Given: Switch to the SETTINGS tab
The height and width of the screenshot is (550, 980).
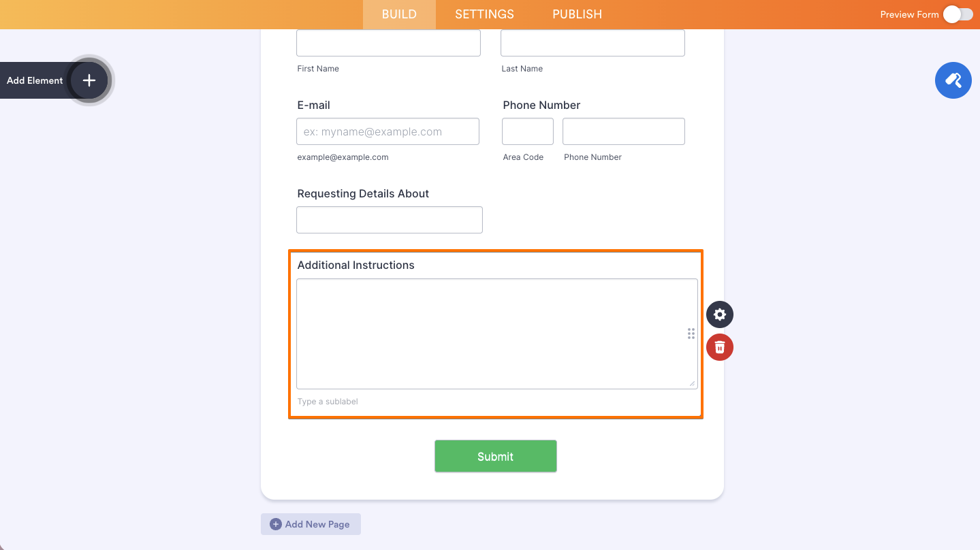Looking at the screenshot, I should [484, 14].
